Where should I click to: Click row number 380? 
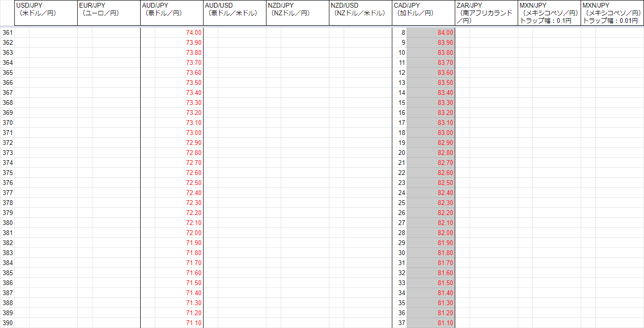(x=7, y=223)
